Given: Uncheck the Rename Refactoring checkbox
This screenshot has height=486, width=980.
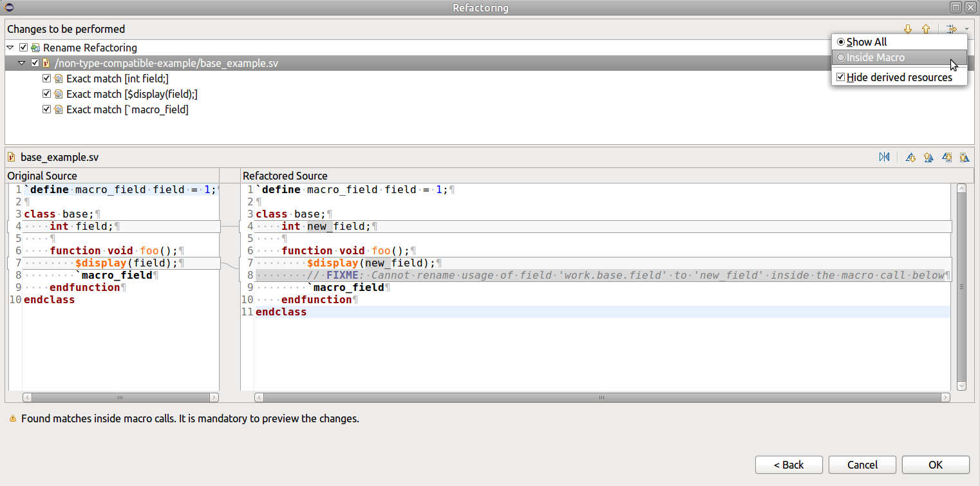Looking at the screenshot, I should 23,47.
